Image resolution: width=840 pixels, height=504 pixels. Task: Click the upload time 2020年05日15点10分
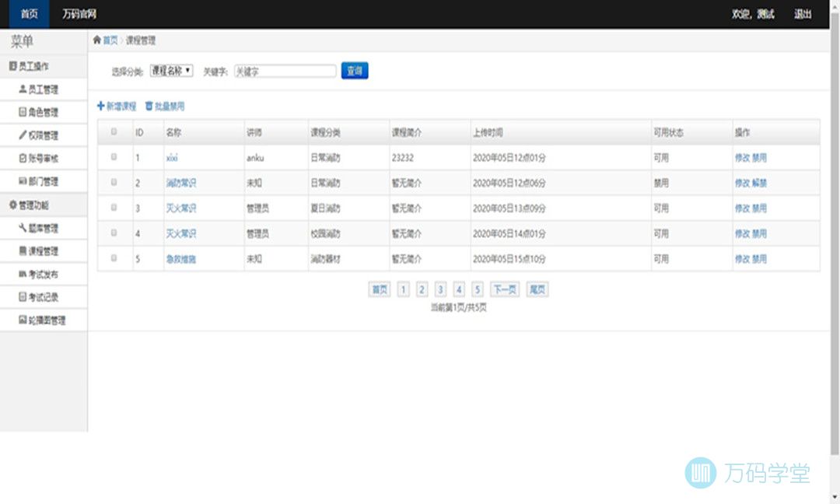[x=509, y=259]
